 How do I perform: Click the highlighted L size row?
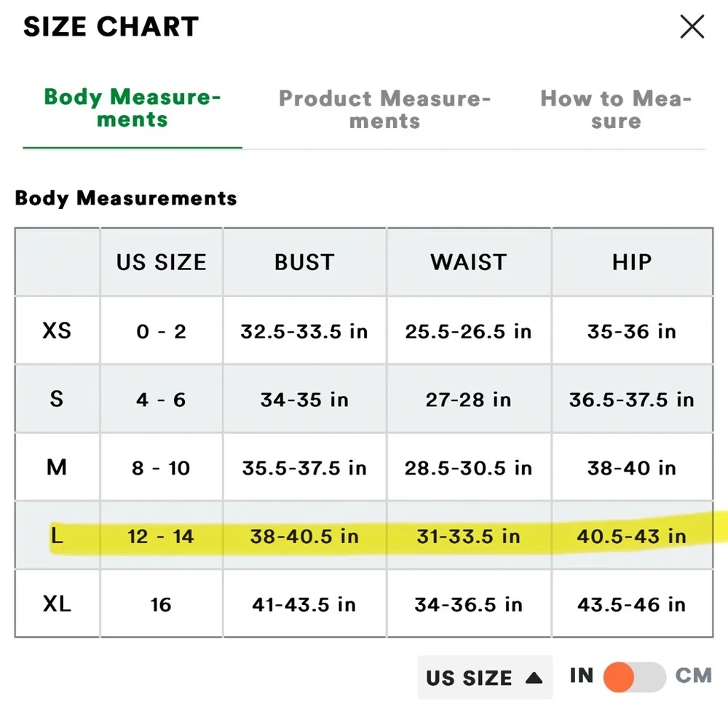(x=364, y=536)
